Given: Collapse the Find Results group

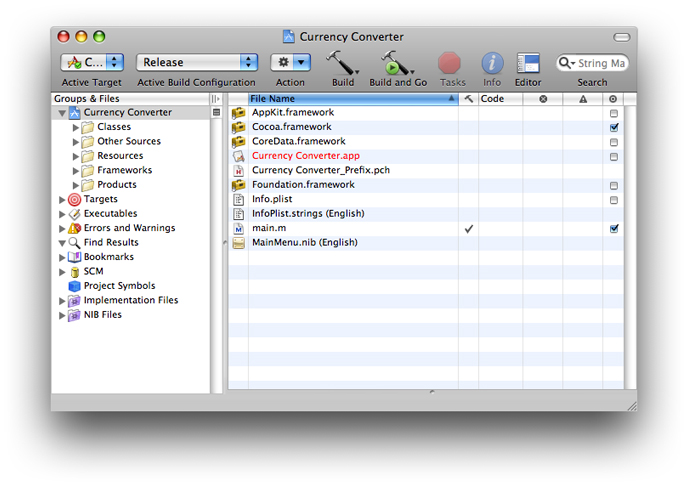Looking at the screenshot, I should pyautogui.click(x=62, y=243).
